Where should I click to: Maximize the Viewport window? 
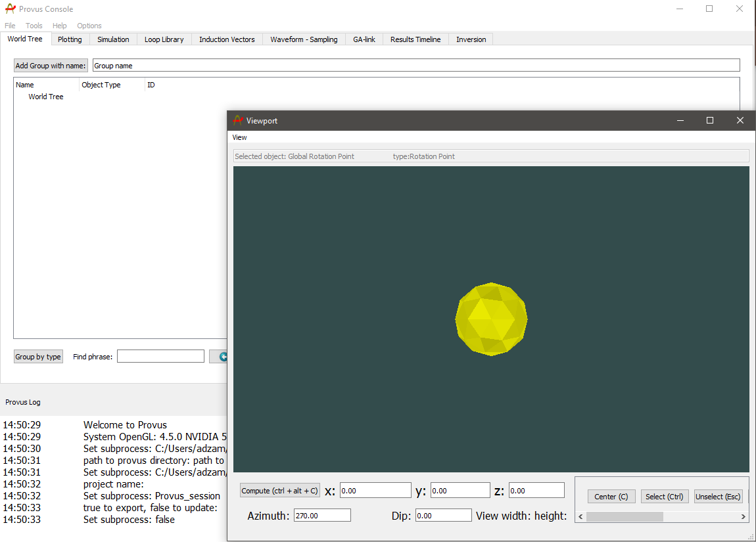(x=709, y=120)
